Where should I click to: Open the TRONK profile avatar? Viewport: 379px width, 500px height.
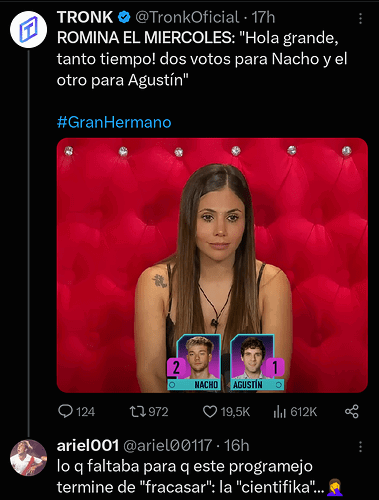[28, 30]
